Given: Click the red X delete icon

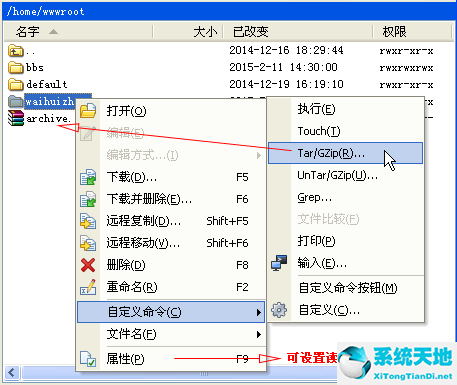Looking at the screenshot, I should (x=88, y=265).
